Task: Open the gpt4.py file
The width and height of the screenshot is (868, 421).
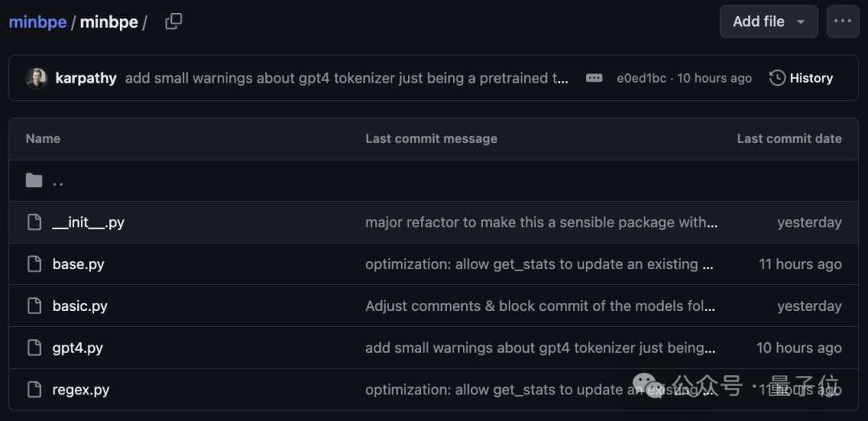Action: (x=78, y=348)
